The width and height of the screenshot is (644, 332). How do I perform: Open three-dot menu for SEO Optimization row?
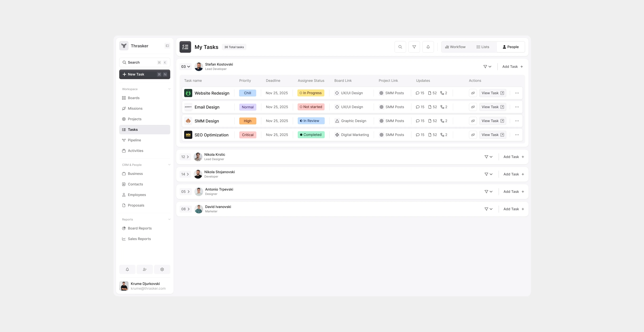coord(517,135)
